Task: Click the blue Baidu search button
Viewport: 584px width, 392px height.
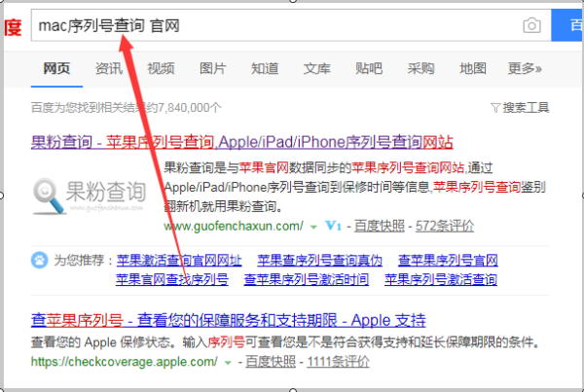Action: (x=567, y=25)
